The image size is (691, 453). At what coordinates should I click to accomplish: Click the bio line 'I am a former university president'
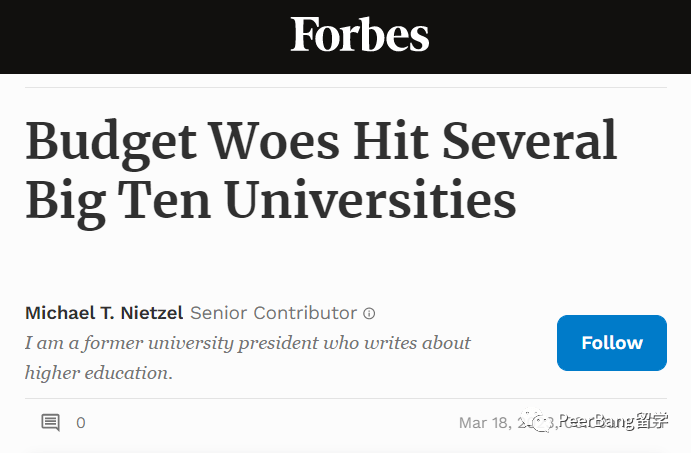tap(248, 343)
